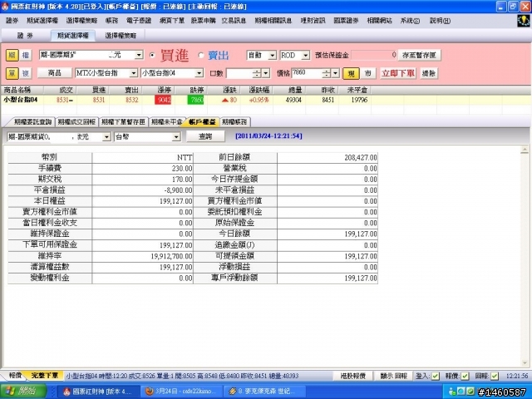Click the 國票紅財神 app icon in the title bar

5,6
